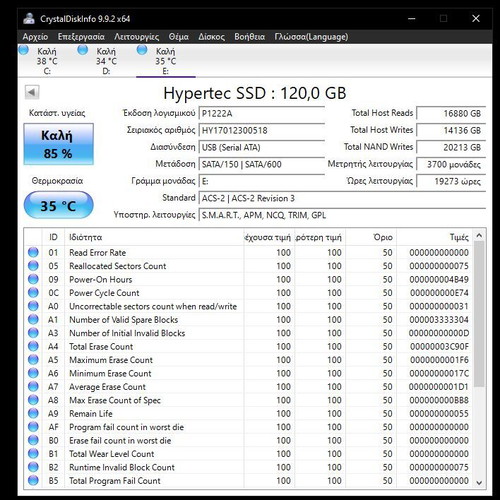Click the ID column header
Screen dimensions: 500x500
(x=53, y=237)
